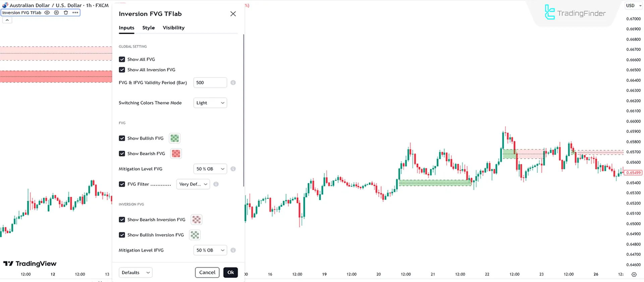Pick the Bullish FVG green color swatch
This screenshot has width=644, height=282.
pos(175,138)
